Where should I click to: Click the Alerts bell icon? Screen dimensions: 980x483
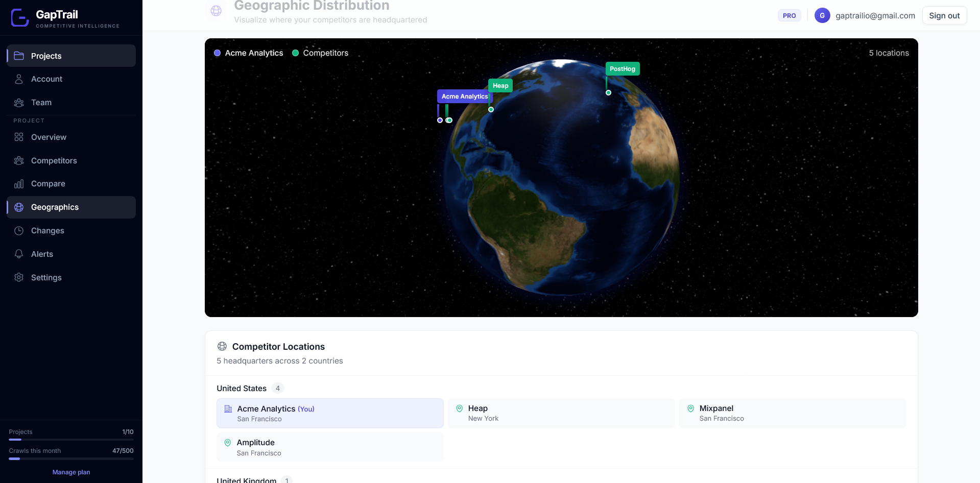[x=19, y=254]
